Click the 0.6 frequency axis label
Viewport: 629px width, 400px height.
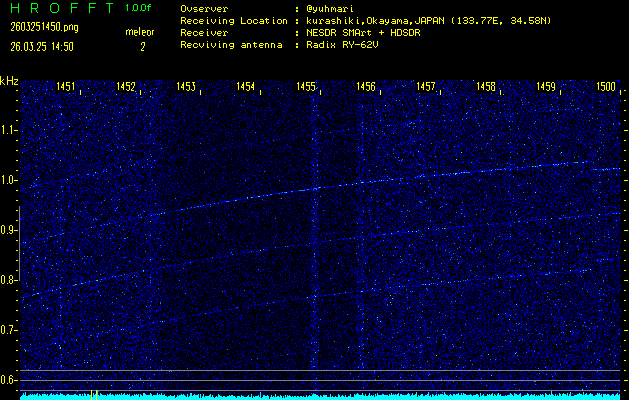point(9,380)
